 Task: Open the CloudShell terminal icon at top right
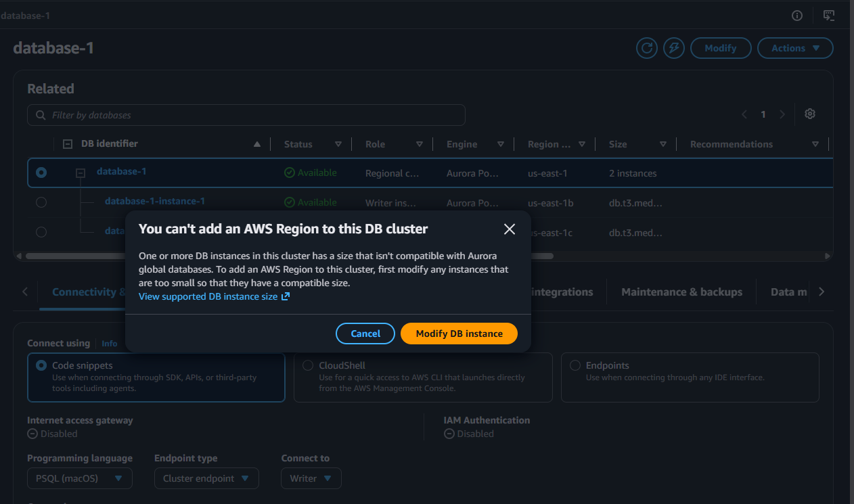click(x=828, y=16)
